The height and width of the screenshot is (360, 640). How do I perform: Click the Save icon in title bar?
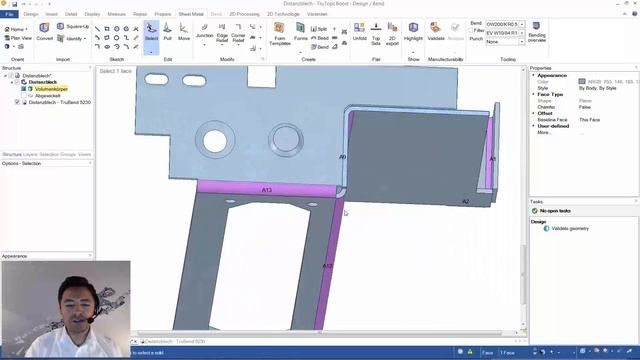[x=14, y=4]
